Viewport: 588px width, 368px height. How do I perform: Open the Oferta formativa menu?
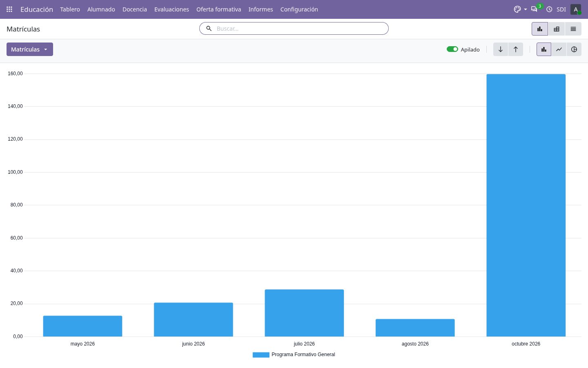(x=218, y=9)
